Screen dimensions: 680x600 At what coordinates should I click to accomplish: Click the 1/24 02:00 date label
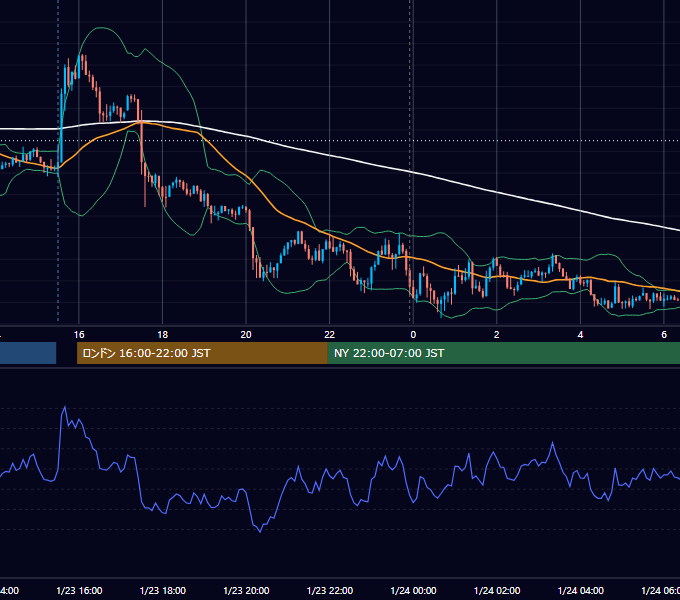[497, 590]
